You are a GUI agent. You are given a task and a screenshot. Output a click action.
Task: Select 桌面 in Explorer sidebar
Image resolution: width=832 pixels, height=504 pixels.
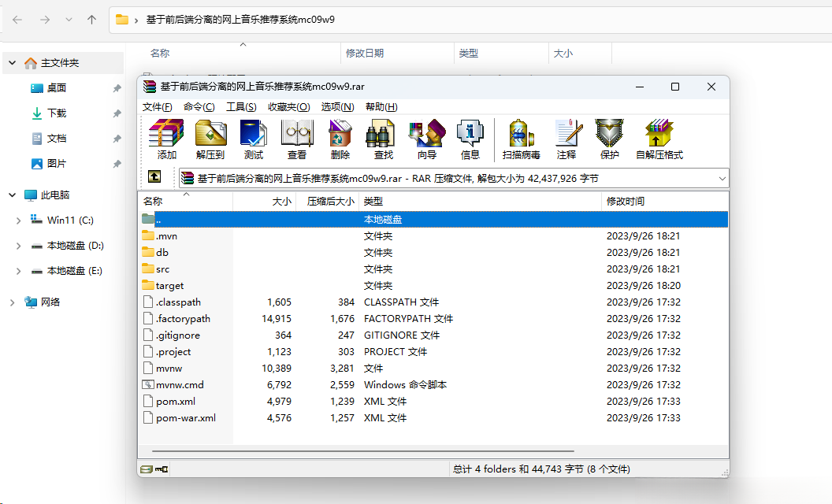pyautogui.click(x=56, y=88)
